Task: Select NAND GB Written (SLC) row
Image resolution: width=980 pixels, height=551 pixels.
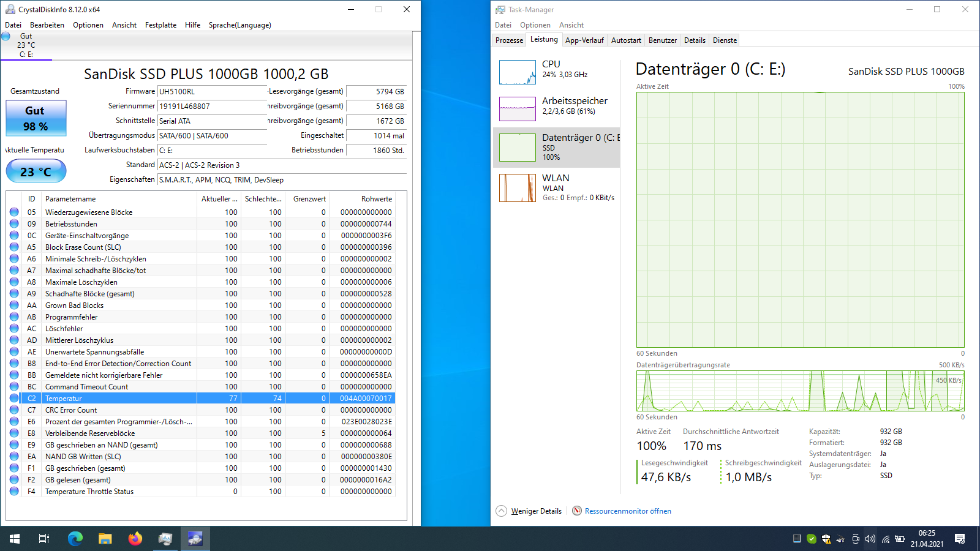Action: 201,456
